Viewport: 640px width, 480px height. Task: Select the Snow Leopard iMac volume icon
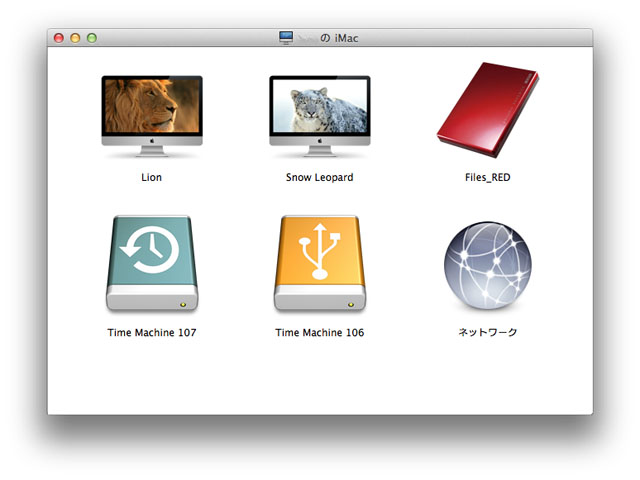(320, 116)
